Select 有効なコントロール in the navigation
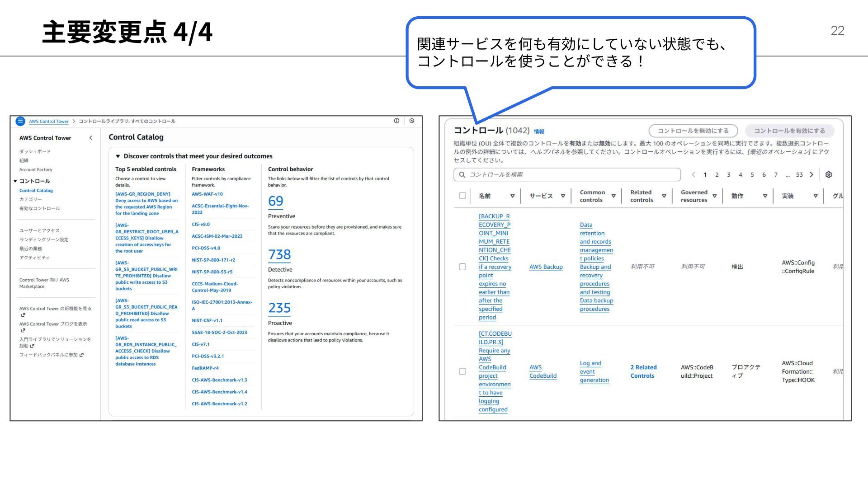868x488 pixels. point(39,208)
